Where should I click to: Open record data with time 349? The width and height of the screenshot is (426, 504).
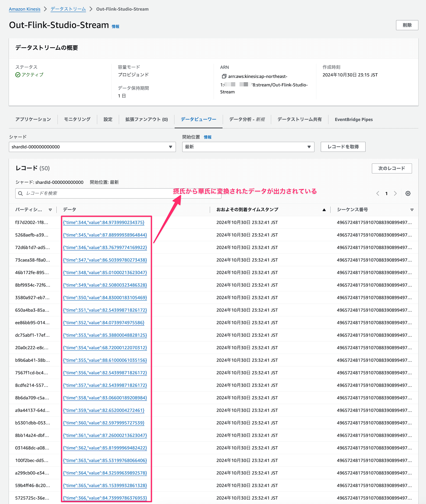(105, 285)
